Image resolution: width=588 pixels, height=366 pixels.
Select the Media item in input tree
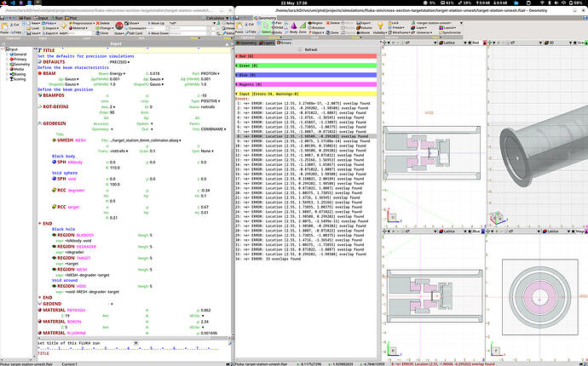(x=18, y=69)
